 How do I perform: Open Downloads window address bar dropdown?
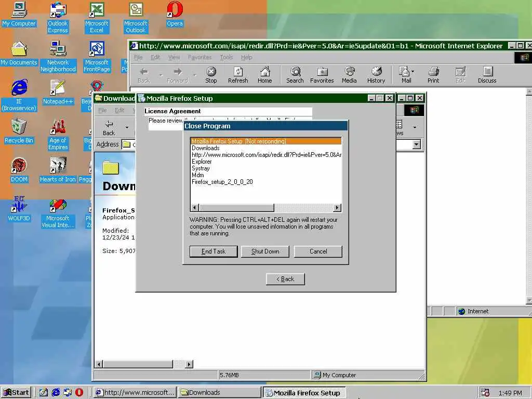[416, 144]
